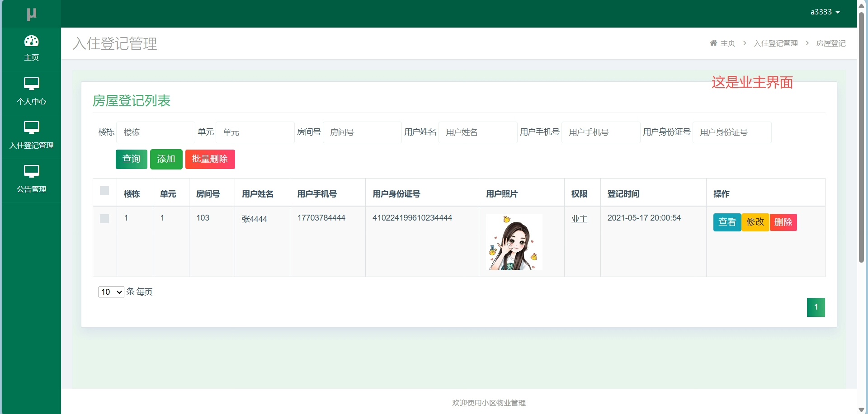868x414 pixels.
Task: Click the 入住登记管理 breadcrumb link
Action: click(776, 43)
